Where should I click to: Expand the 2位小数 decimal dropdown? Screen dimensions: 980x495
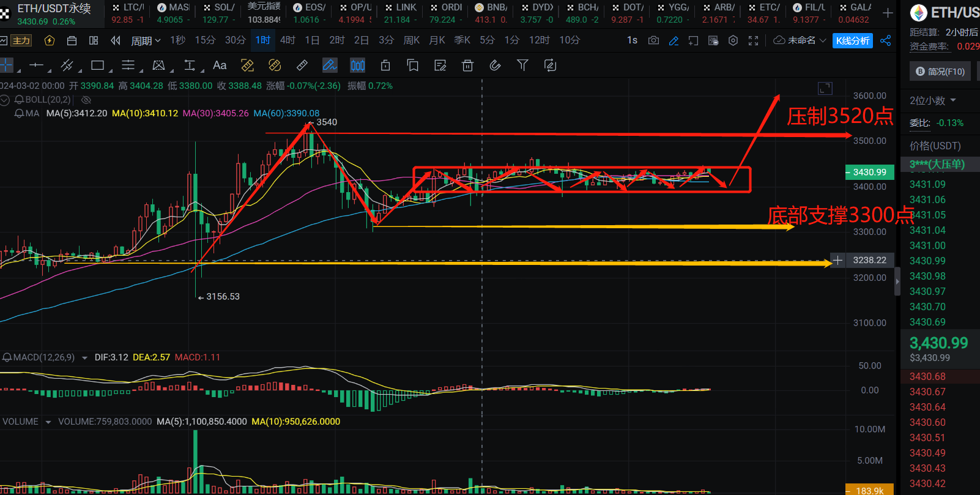point(932,100)
